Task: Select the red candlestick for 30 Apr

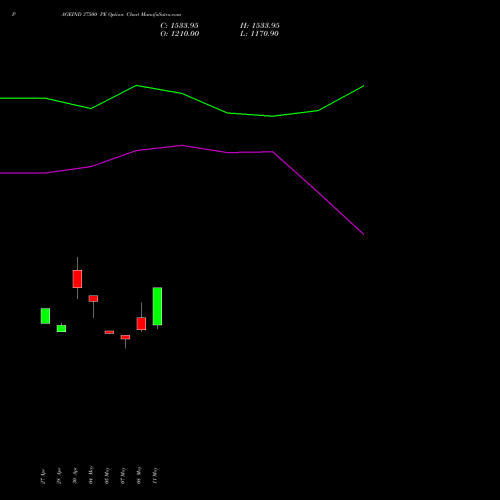Action: click(77, 279)
